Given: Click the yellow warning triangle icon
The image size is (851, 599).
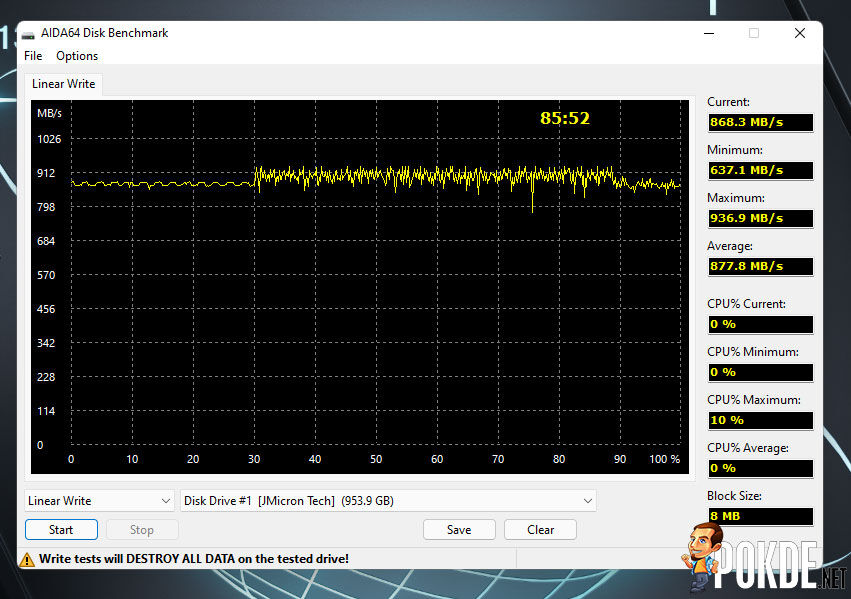Looking at the screenshot, I should (27, 559).
